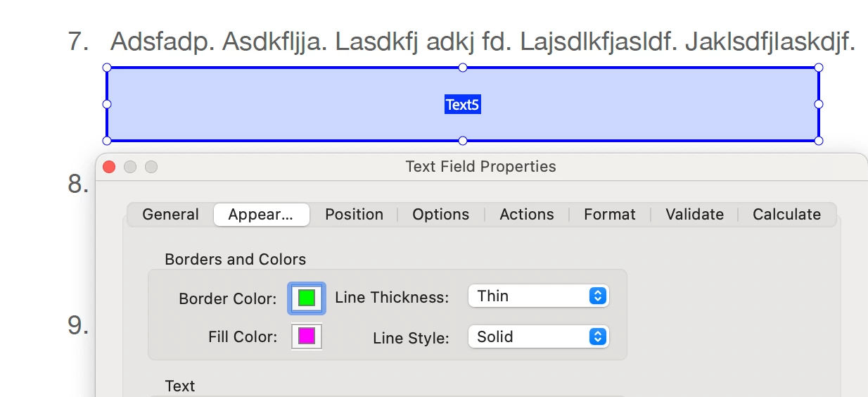The height and width of the screenshot is (397, 868).
Task: Click the top-left resize handle of Text5
Action: click(x=107, y=68)
